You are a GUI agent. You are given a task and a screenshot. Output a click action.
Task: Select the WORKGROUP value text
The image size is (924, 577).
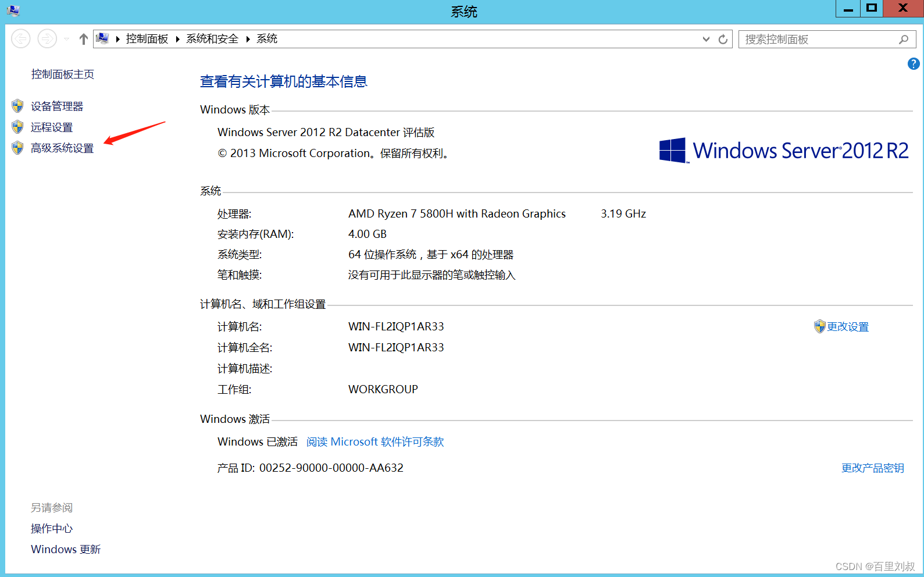pos(383,390)
